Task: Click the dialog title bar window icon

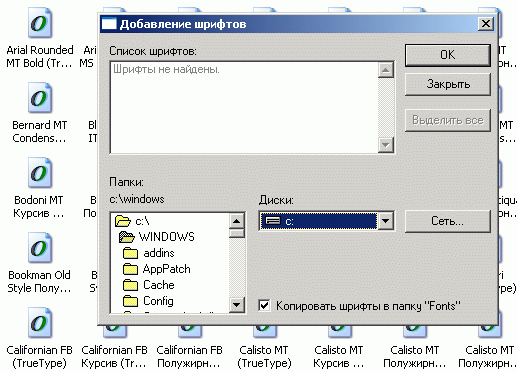Action: pos(109,24)
